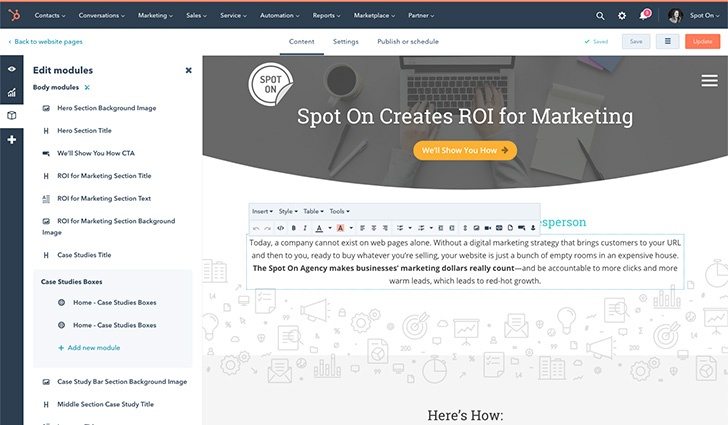Toggle the preview eye icon in sidebar
The height and width of the screenshot is (425, 728).
(12, 69)
